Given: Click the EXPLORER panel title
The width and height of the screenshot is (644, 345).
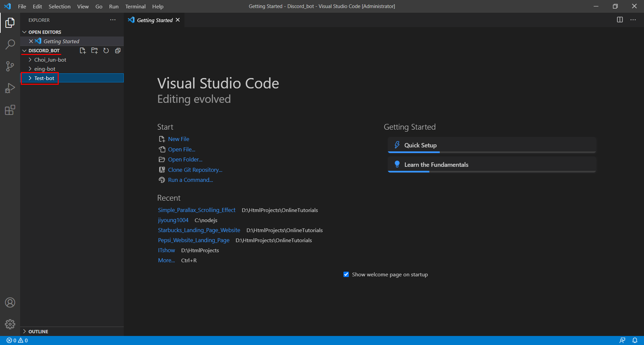Looking at the screenshot, I should (39, 20).
